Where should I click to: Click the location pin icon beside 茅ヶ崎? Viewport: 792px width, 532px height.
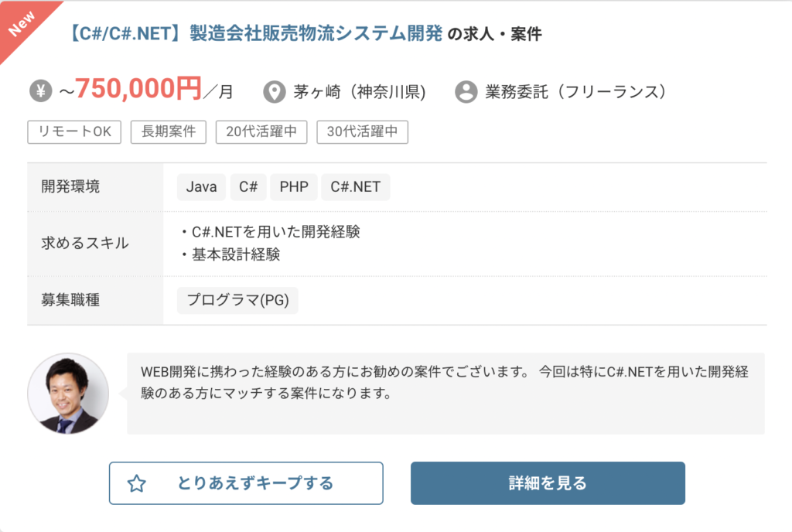coord(273,90)
